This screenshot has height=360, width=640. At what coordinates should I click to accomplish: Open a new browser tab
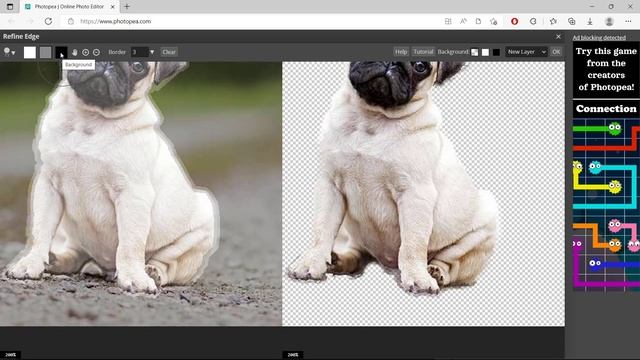(x=127, y=7)
